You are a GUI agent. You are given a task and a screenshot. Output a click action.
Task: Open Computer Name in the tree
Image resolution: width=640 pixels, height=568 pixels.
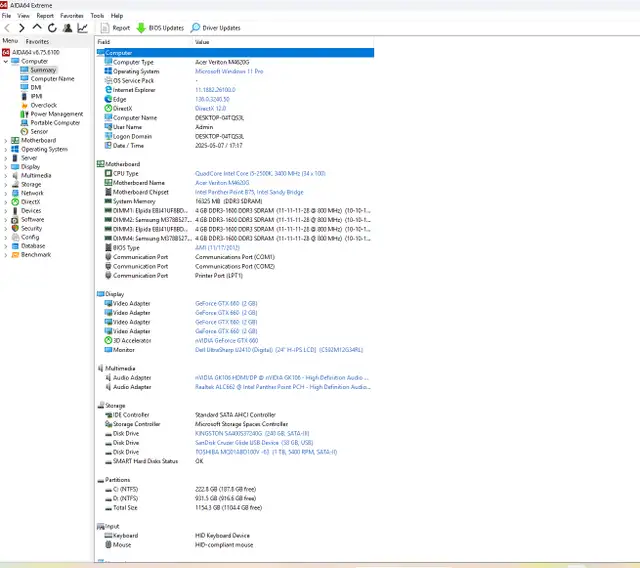click(x=52, y=79)
